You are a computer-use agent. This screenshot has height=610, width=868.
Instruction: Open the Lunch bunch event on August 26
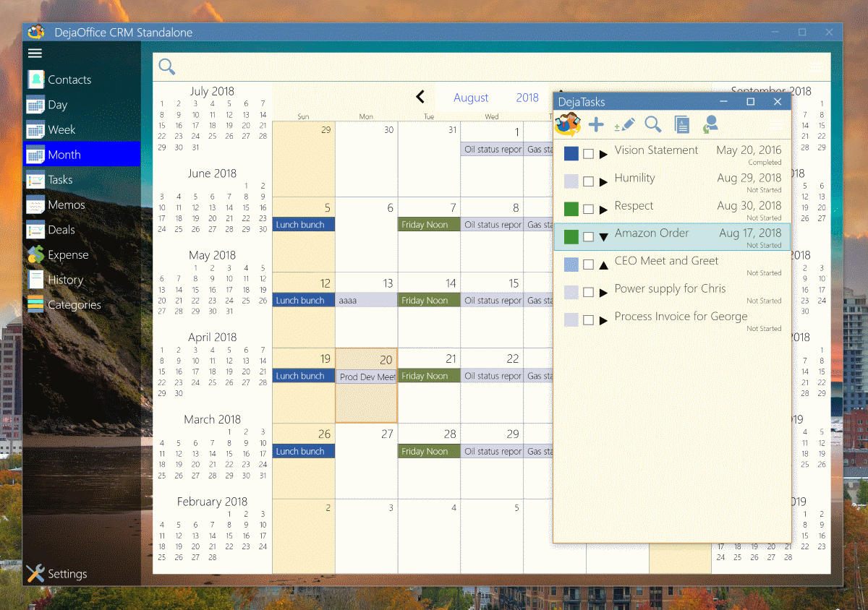pos(304,451)
